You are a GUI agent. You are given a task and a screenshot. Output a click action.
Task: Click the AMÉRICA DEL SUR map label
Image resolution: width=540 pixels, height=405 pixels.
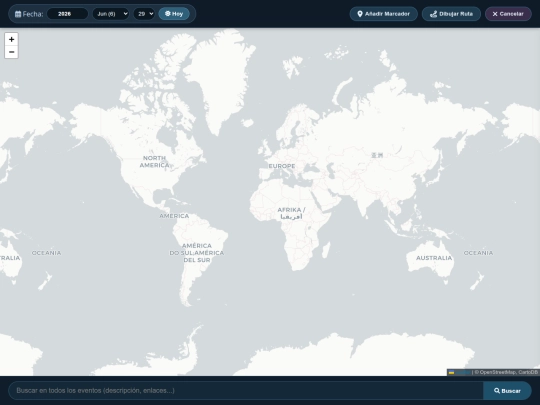[x=197, y=253]
